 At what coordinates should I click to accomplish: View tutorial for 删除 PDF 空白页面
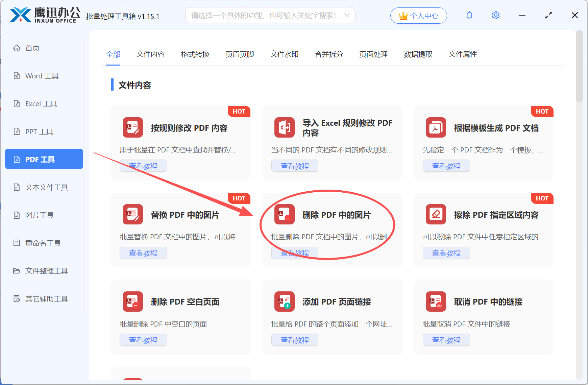[x=143, y=340]
